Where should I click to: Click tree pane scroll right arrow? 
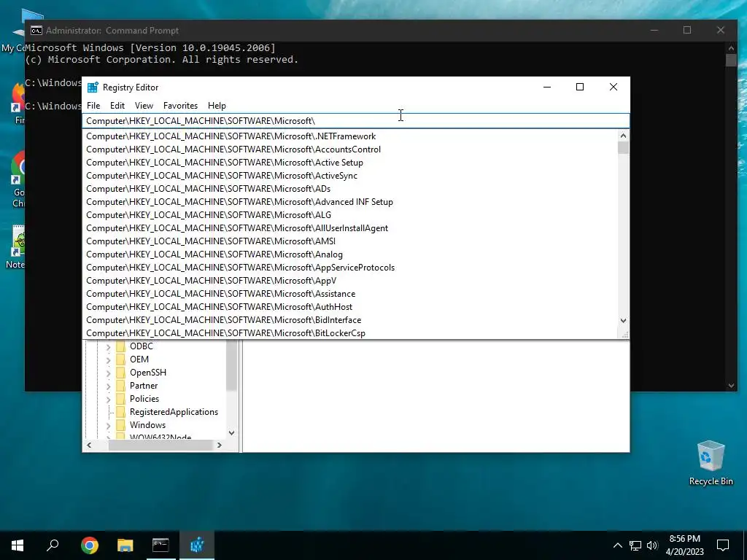coord(219,446)
